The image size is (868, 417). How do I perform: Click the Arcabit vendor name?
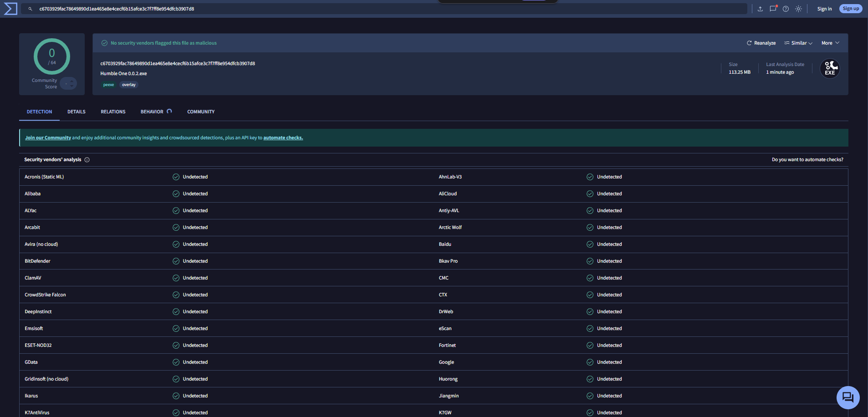32,228
